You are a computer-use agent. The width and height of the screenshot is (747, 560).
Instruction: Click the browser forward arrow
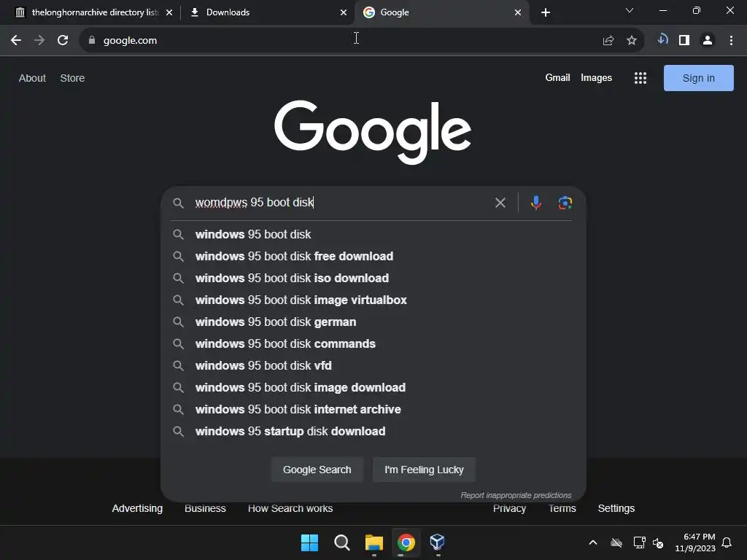[x=39, y=41]
